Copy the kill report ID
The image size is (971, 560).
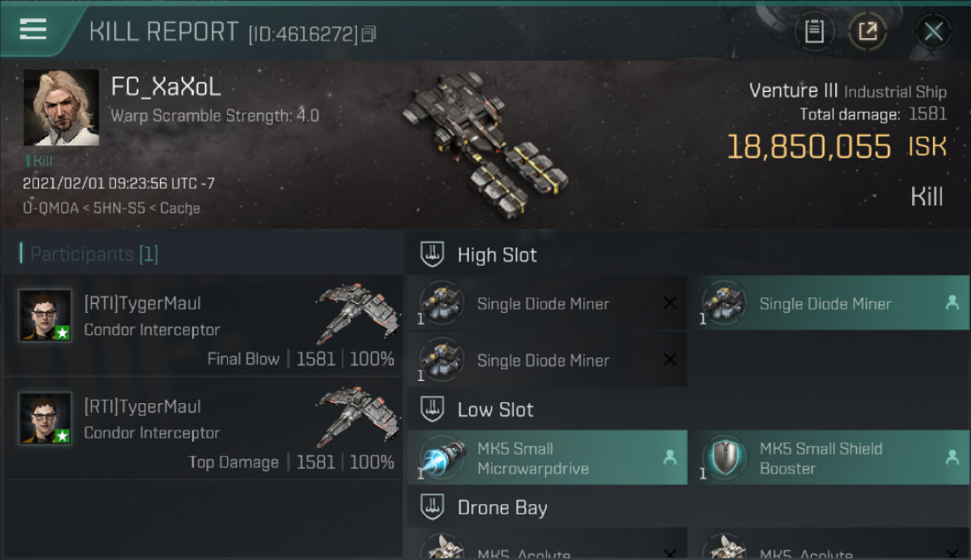click(368, 34)
